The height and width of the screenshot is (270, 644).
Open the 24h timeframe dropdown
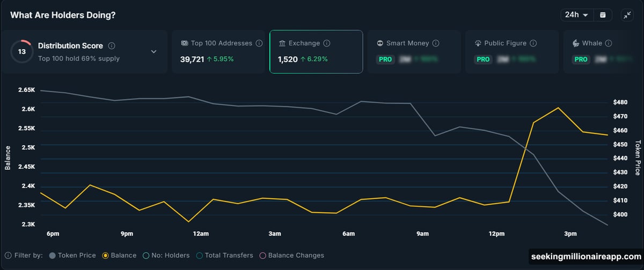point(576,15)
